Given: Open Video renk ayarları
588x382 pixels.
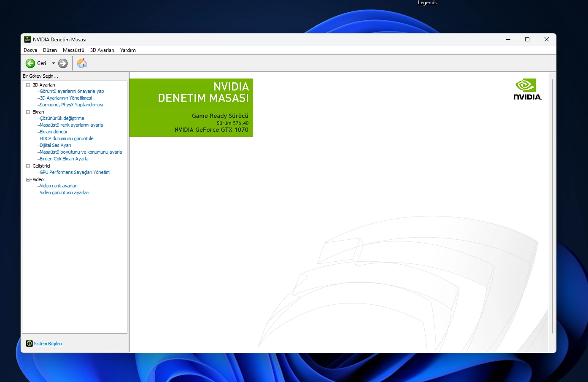Looking at the screenshot, I should (59, 186).
